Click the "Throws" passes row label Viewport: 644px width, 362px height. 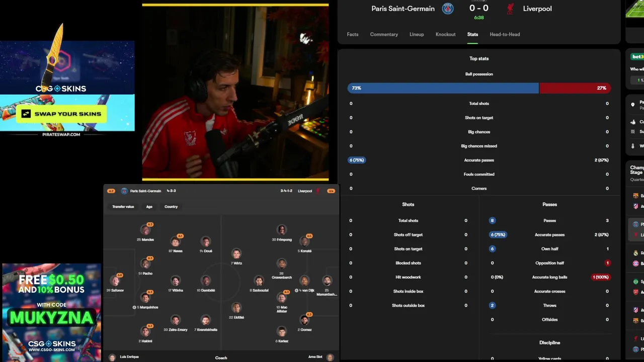tap(550, 305)
